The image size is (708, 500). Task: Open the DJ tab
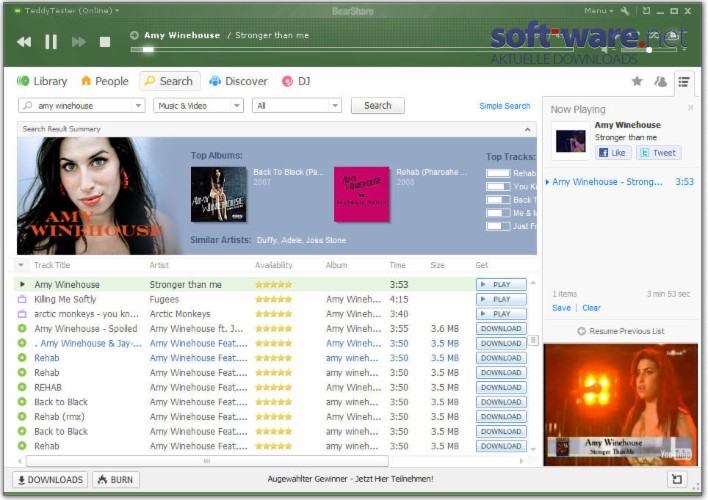(x=296, y=81)
